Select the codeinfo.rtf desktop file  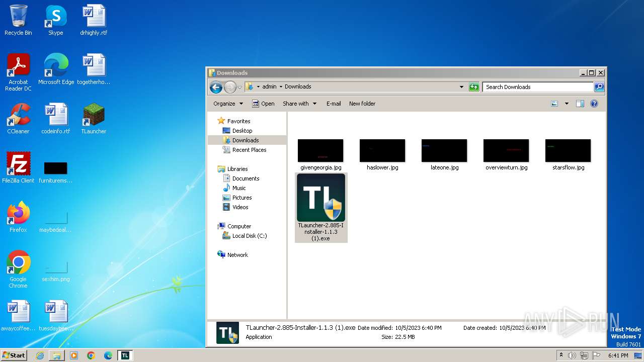coord(56,119)
